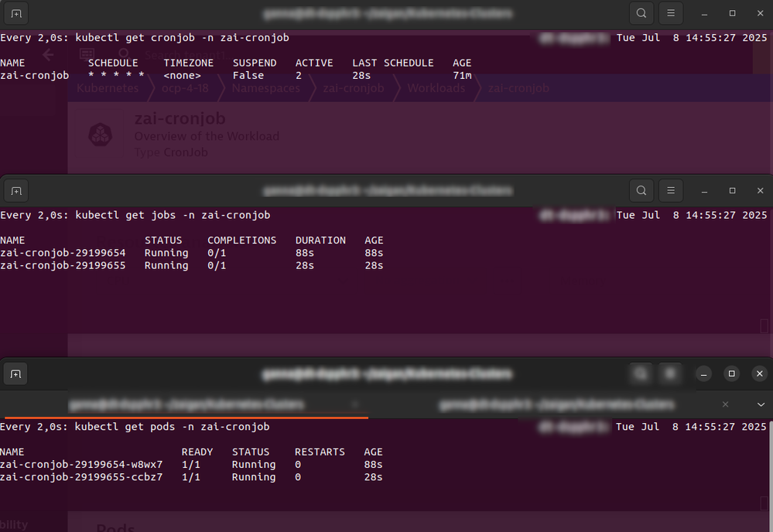Viewport: 773px width, 532px height.
Task: Click the scrollbar in the jobs terminal
Action: [764, 326]
